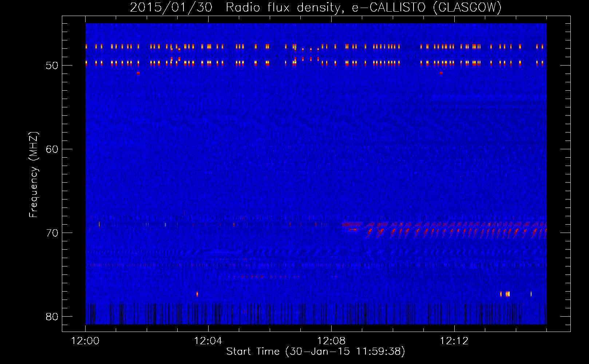Screen dimensions: 589x364
Task: Click the '70' frequency axis label
Action: pos(52,233)
